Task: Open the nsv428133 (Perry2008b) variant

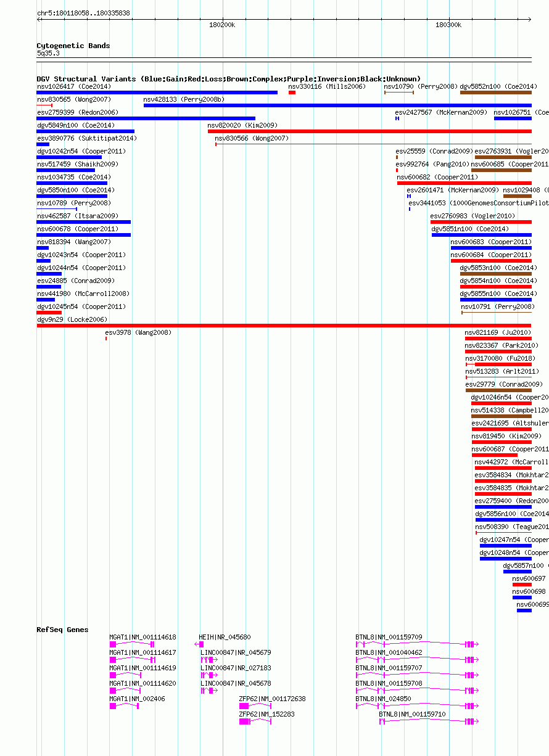Action: 337,105
